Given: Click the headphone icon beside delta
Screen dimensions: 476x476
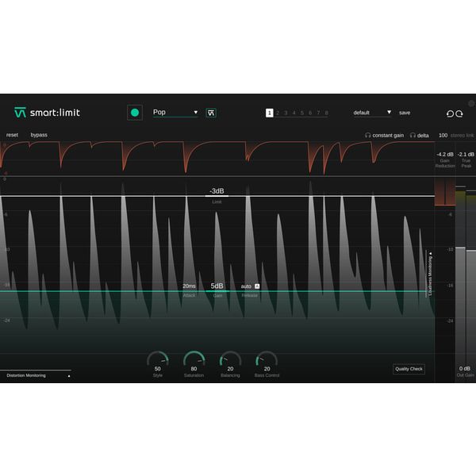Looking at the screenshot, I should point(413,136).
